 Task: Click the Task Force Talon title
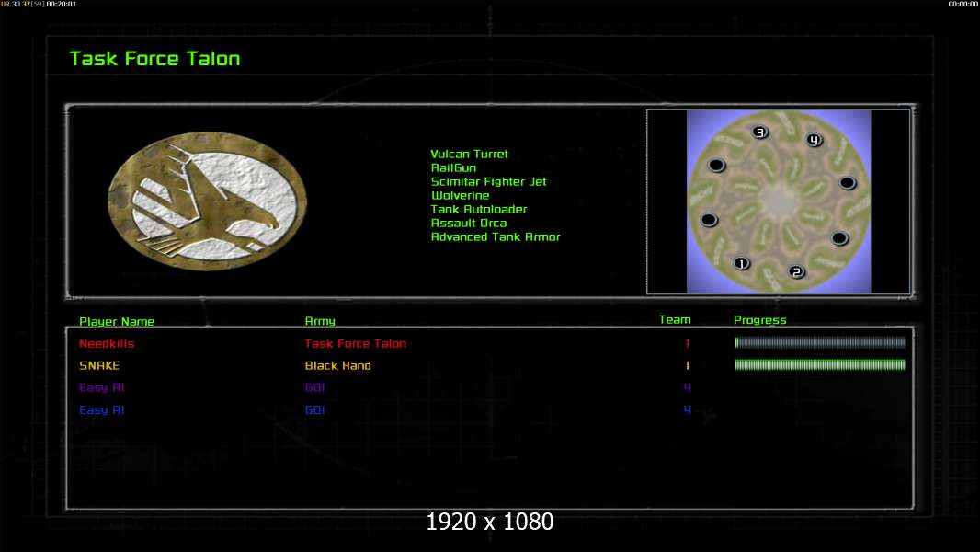pos(154,59)
